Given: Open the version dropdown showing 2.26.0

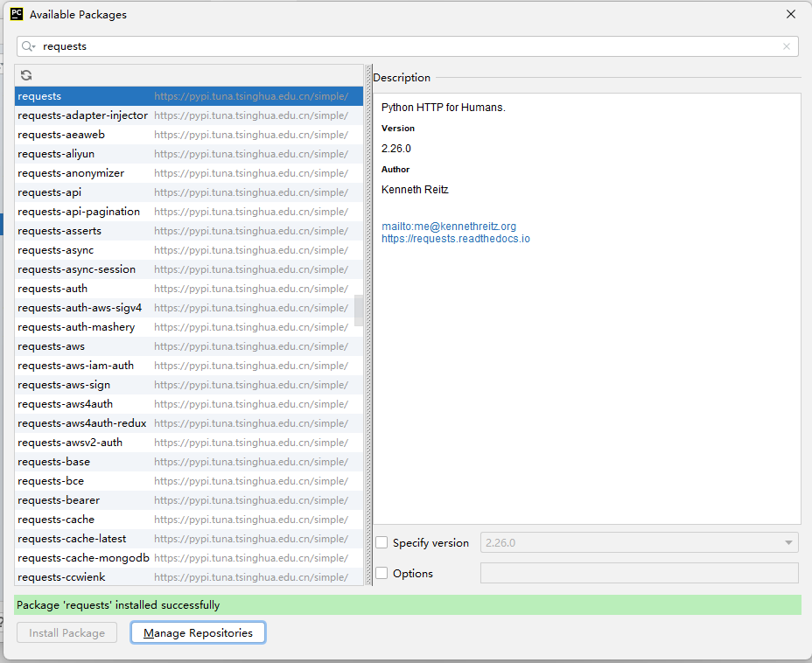Looking at the screenshot, I should pos(787,542).
